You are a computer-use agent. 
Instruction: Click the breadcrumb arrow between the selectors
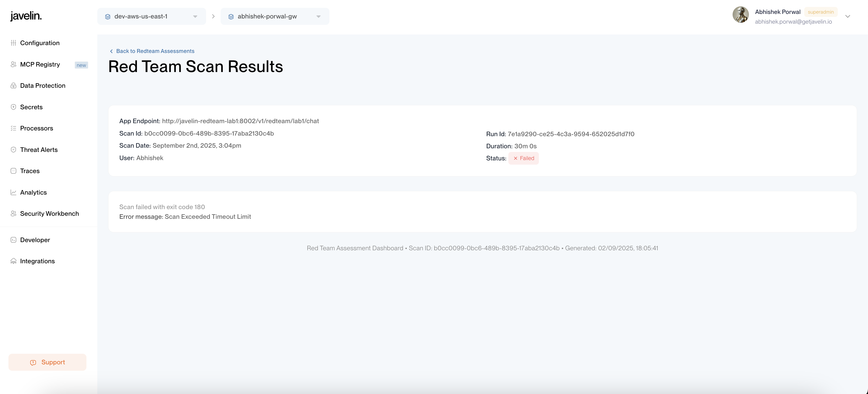(x=213, y=16)
